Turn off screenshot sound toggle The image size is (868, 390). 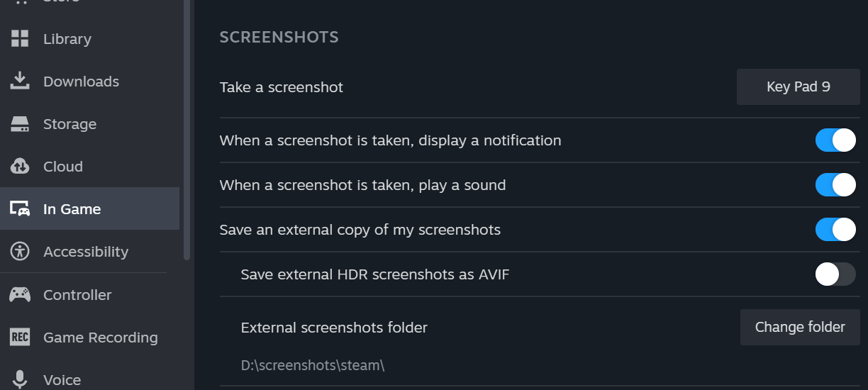[x=835, y=185]
